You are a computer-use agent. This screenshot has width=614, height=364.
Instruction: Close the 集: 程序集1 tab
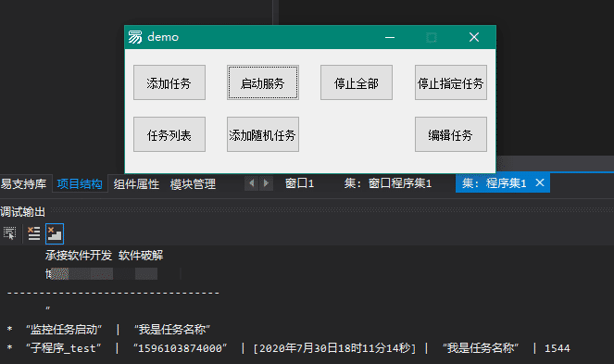click(x=540, y=182)
